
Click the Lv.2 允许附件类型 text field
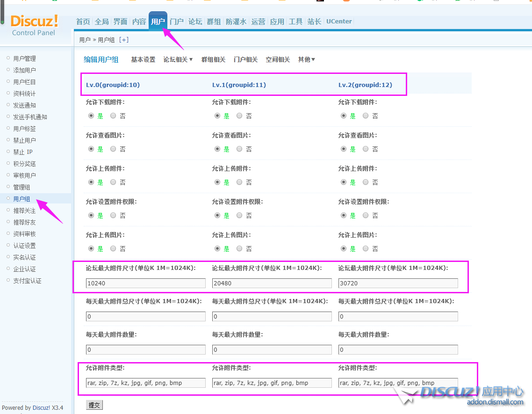pyautogui.click(x=398, y=383)
